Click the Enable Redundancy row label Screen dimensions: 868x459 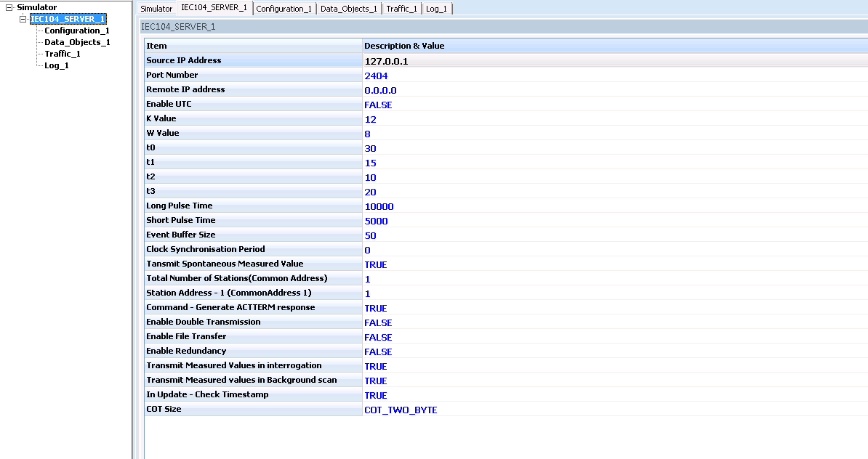[186, 351]
